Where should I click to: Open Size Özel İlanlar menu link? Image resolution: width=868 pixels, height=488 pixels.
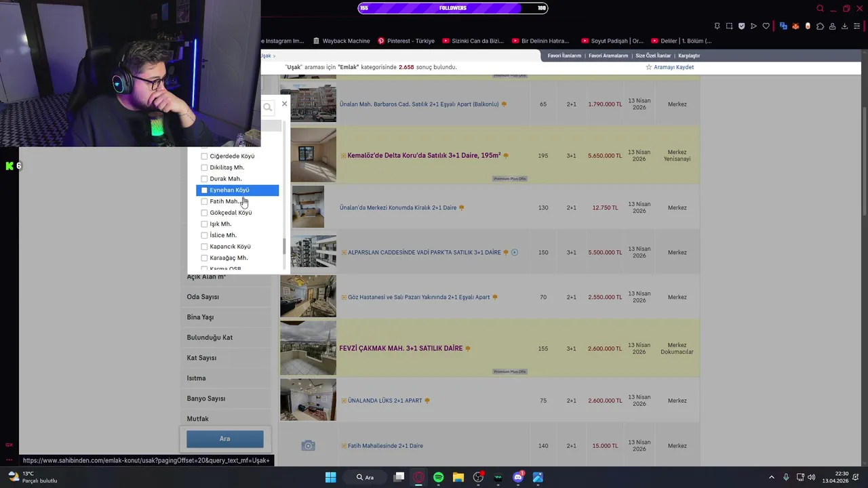tap(653, 56)
